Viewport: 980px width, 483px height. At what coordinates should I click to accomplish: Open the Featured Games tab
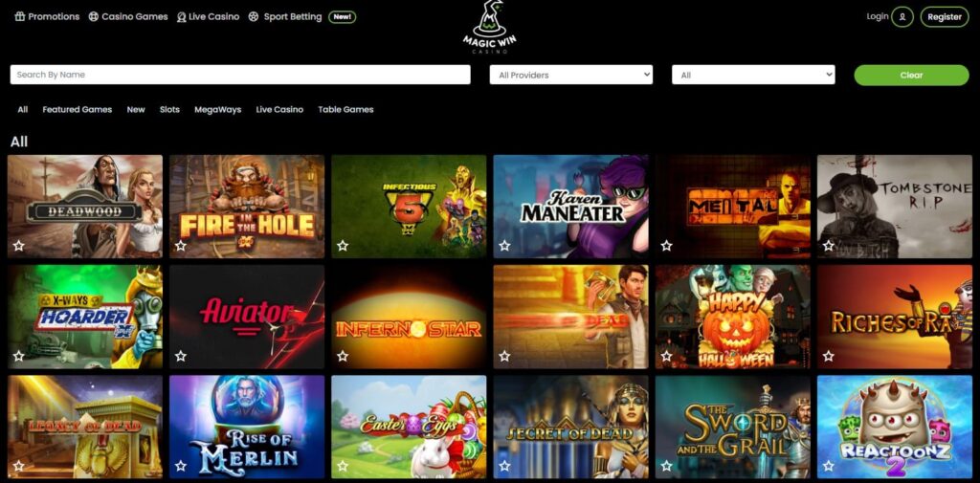pyautogui.click(x=77, y=109)
